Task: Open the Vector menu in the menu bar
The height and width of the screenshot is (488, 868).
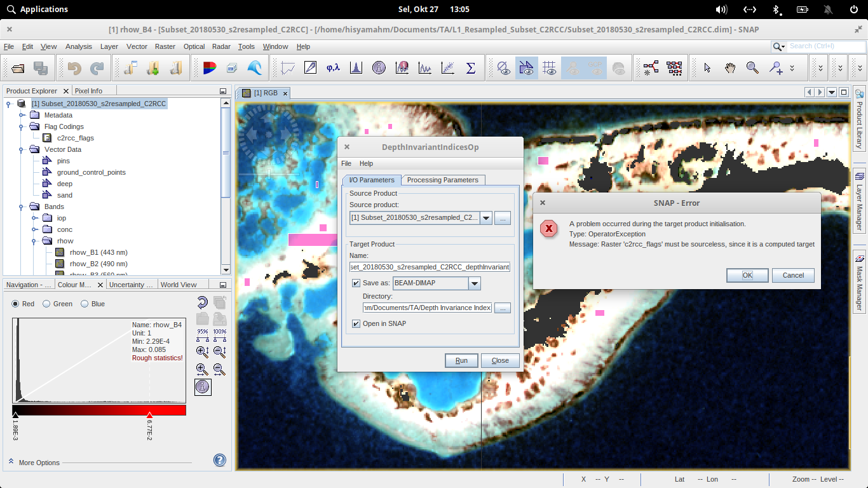Action: tap(137, 46)
